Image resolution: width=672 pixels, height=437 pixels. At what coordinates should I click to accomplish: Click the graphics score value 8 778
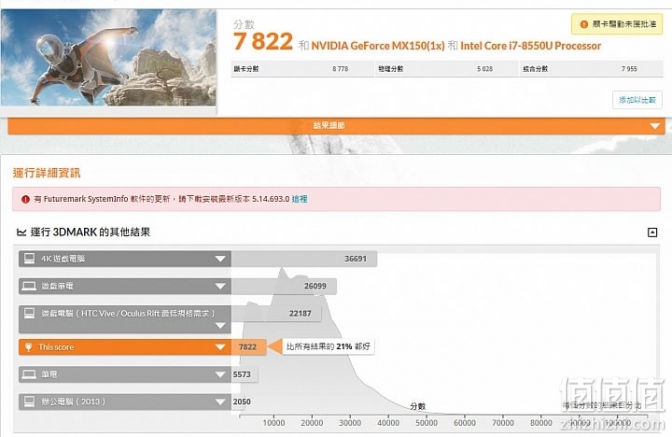(340, 69)
